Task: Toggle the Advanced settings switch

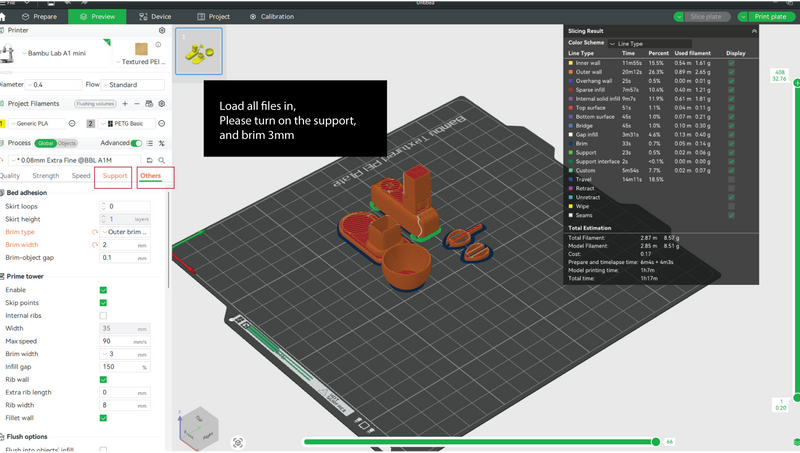Action: coord(136,143)
